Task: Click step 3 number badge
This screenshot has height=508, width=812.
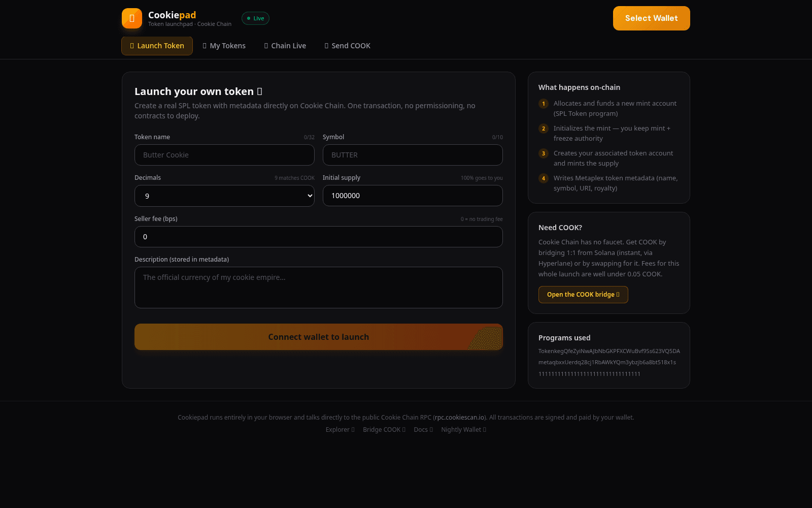Action: pos(544,153)
